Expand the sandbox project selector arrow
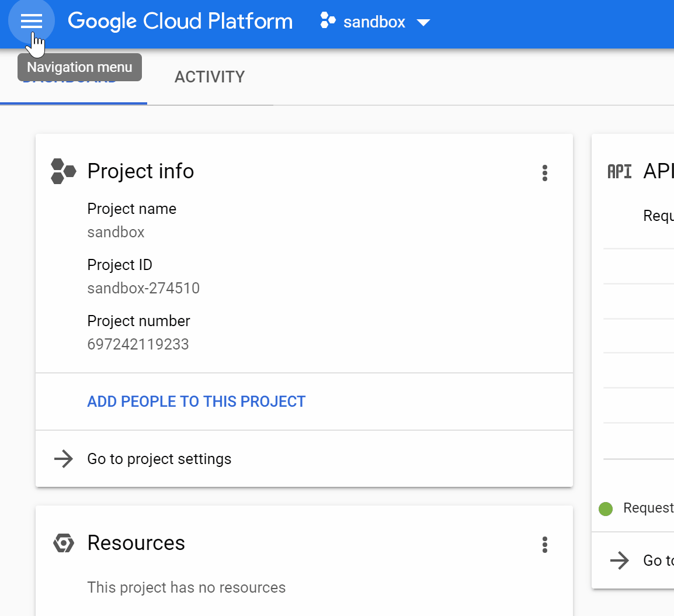674x616 pixels. pos(423,23)
